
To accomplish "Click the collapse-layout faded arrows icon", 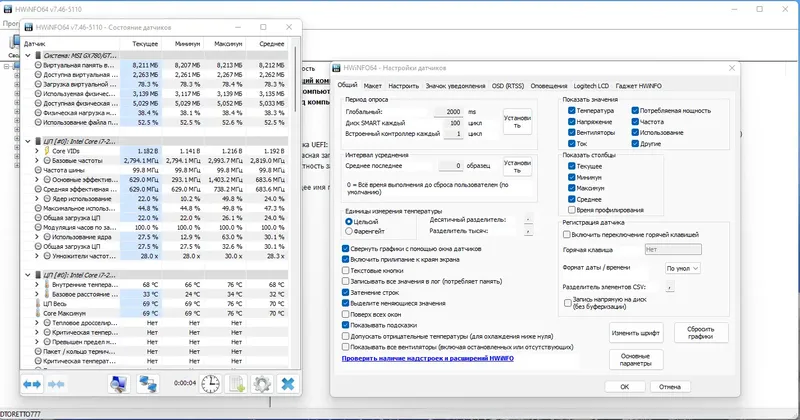I will coord(56,384).
